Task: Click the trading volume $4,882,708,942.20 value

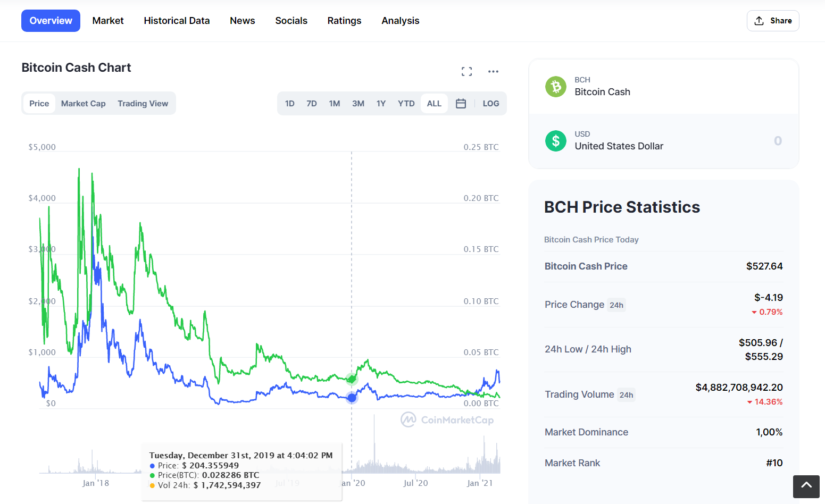Action: [739, 388]
